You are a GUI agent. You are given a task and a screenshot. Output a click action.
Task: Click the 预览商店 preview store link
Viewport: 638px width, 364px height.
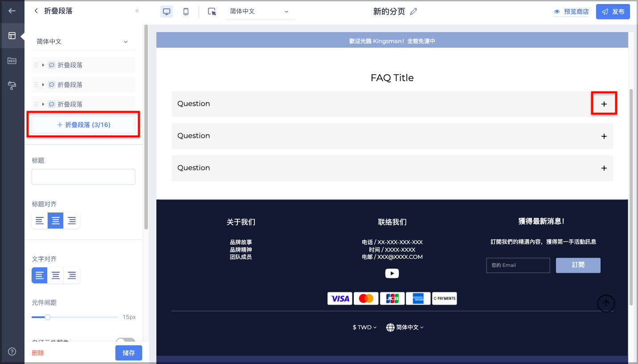click(571, 12)
